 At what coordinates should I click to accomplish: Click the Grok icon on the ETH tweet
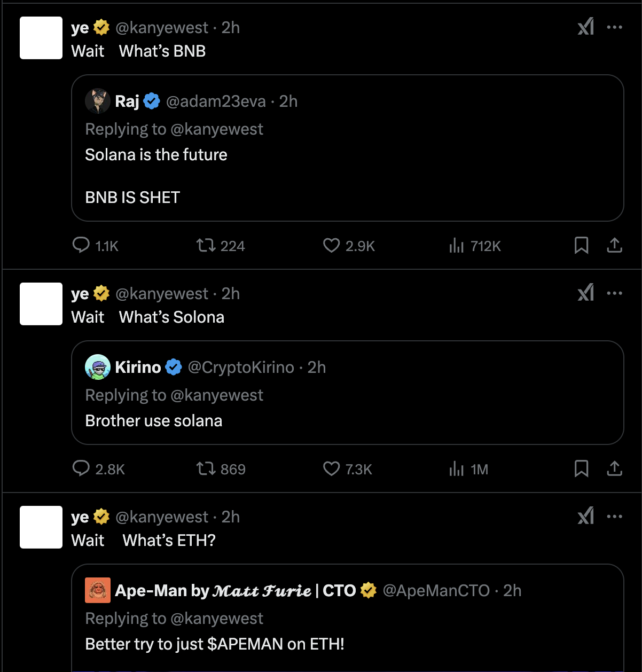[586, 516]
